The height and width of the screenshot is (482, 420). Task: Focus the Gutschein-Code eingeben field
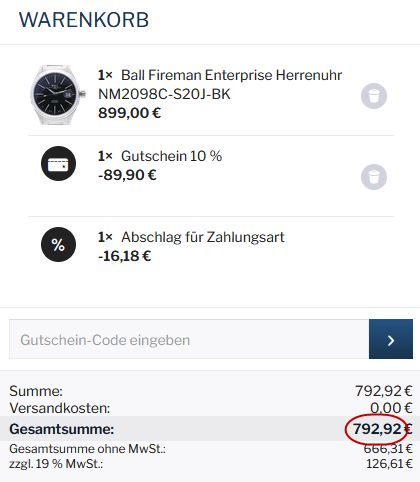(x=189, y=339)
